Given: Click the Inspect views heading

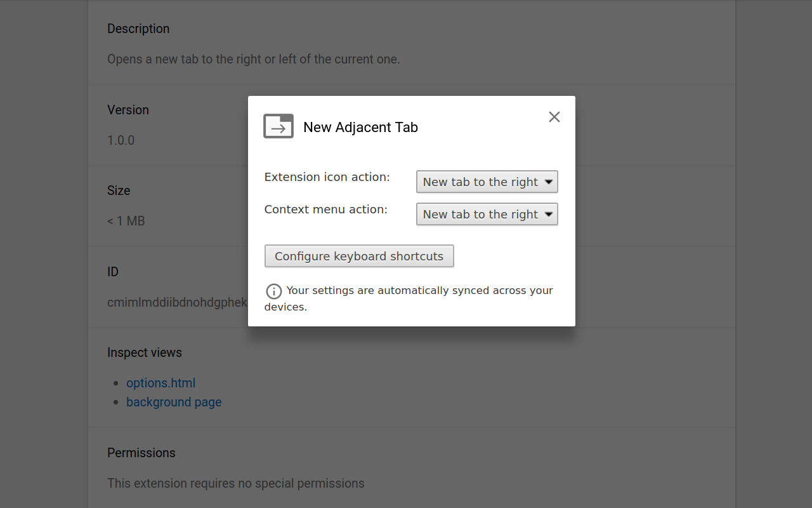Looking at the screenshot, I should tap(145, 352).
